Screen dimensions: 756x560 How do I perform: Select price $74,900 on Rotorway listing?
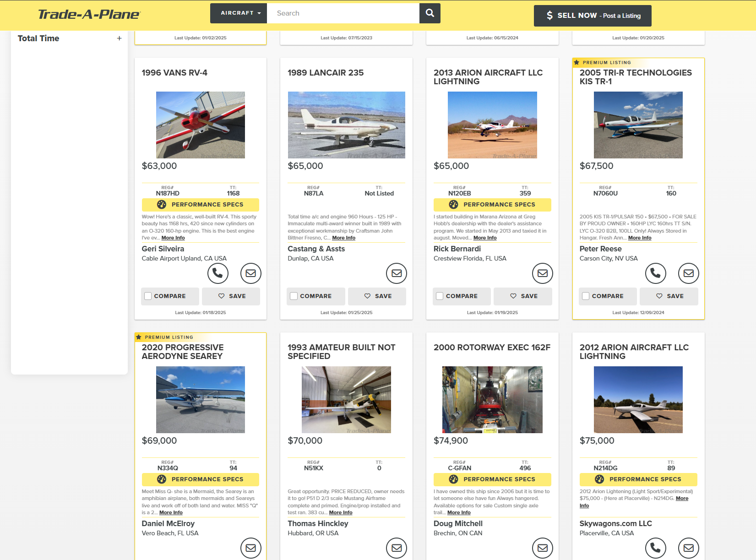451,440
